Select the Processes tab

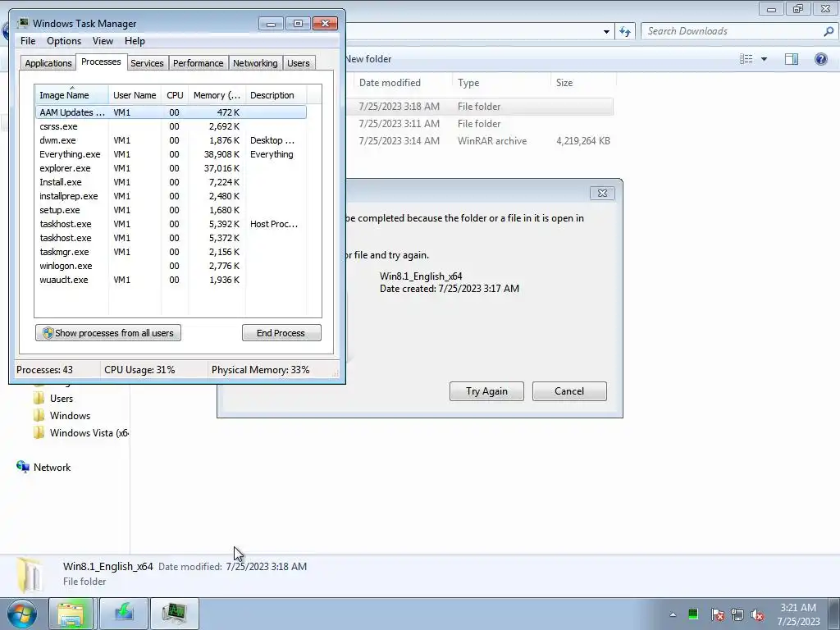(101, 62)
